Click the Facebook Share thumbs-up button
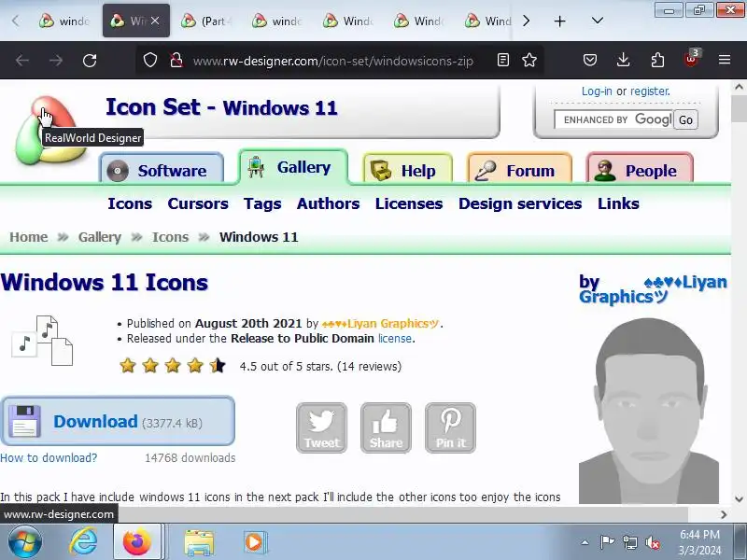Viewport: 747px width, 560px height. 386,427
